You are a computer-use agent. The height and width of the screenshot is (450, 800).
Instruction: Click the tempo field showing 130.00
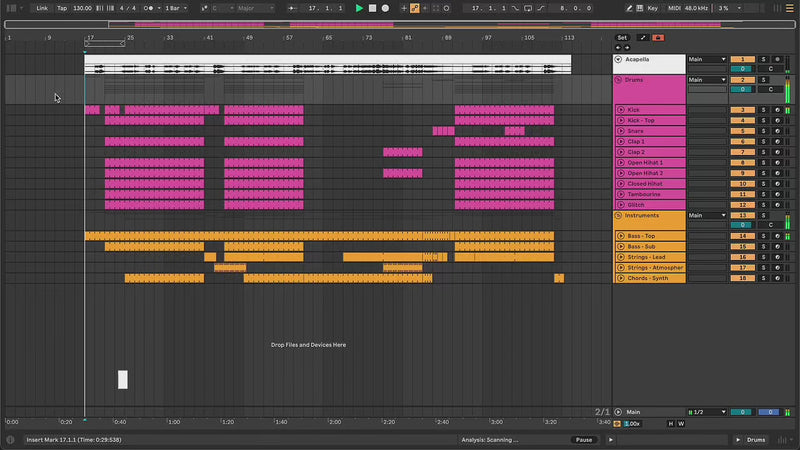click(83, 8)
